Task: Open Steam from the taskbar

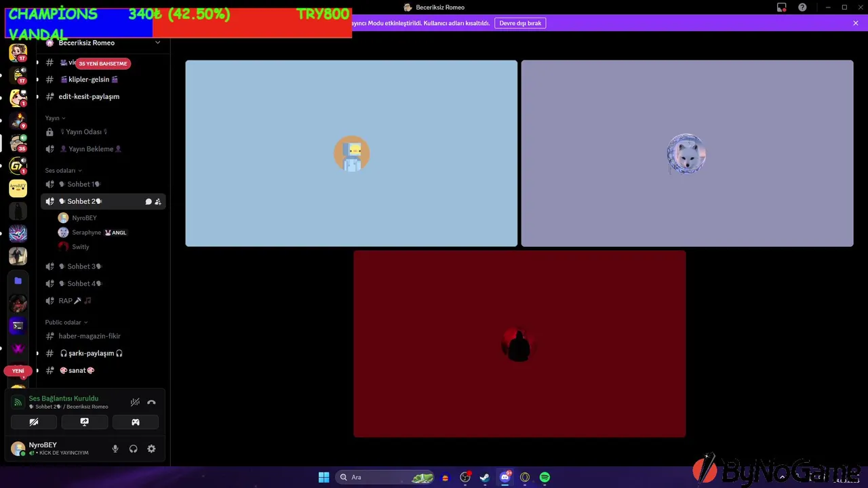Action: click(x=485, y=477)
